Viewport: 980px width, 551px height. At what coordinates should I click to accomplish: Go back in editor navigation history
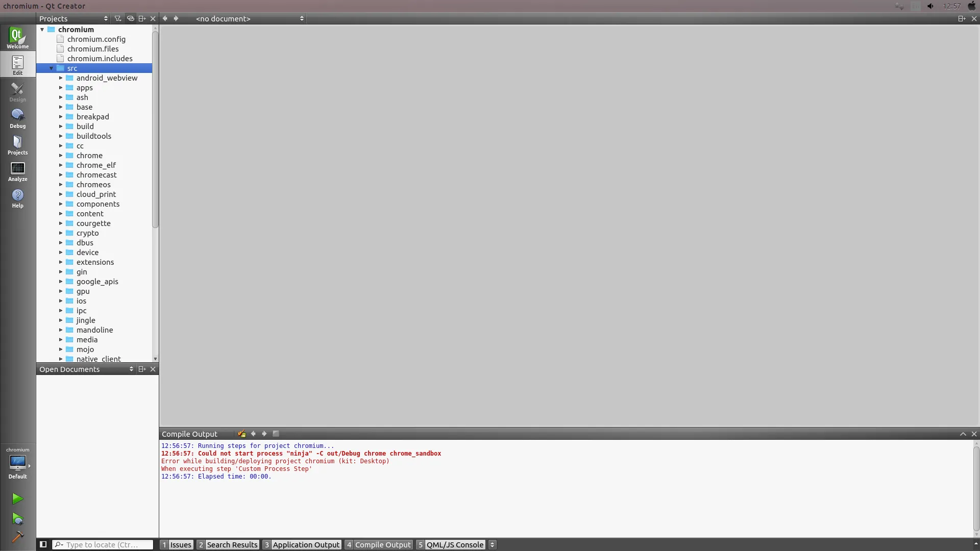tap(165, 18)
